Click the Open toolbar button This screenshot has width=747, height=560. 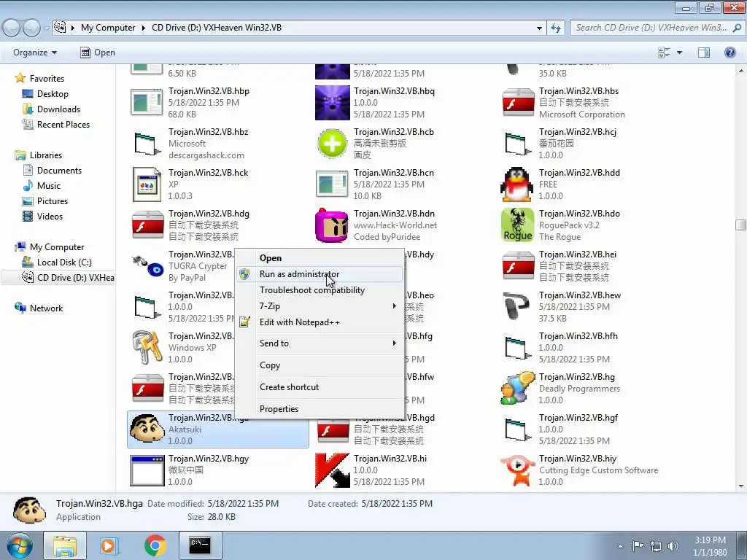(x=98, y=52)
